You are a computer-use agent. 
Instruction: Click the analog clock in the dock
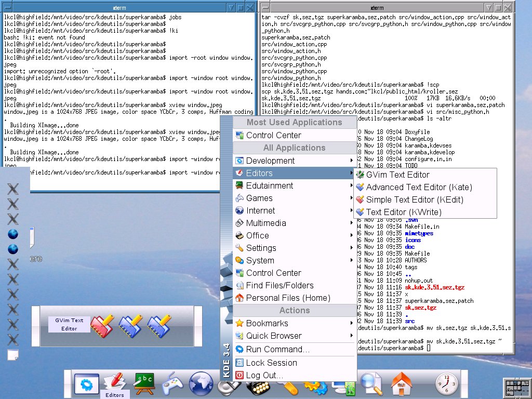point(446,384)
